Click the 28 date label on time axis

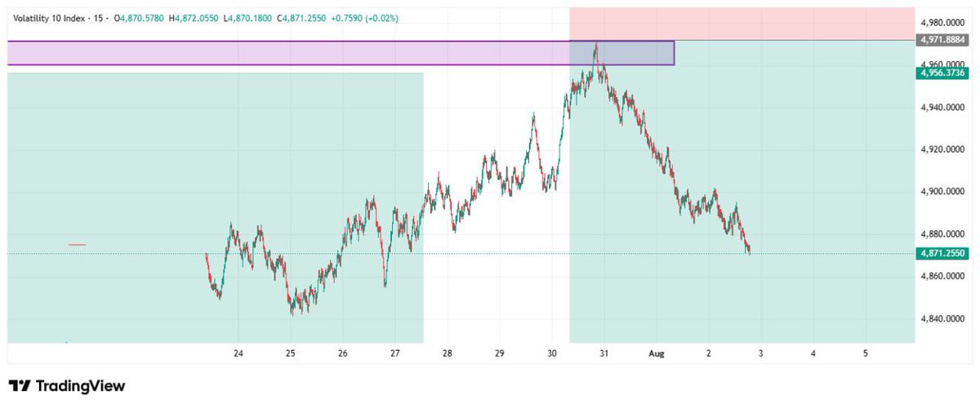click(448, 353)
